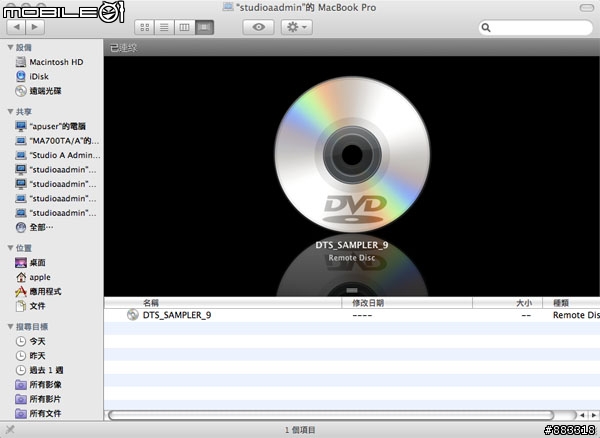This screenshot has width=600, height=438.
Task: Go forward with the right arrow button
Action: pyautogui.click(x=35, y=27)
